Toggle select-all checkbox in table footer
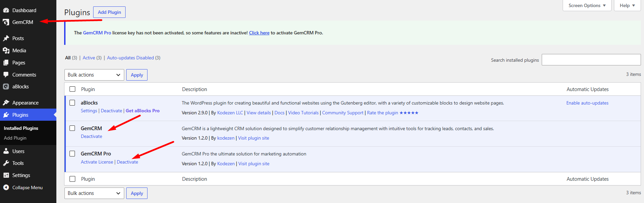This screenshot has height=203, width=644. coord(73,179)
